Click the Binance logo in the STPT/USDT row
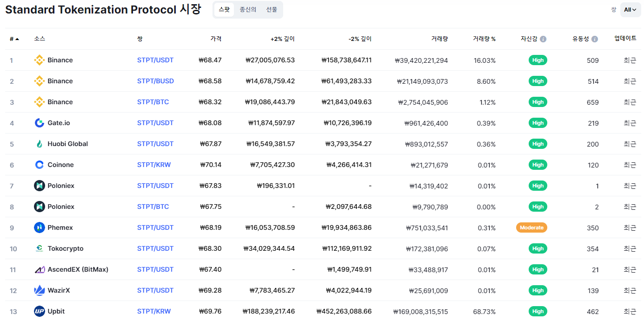 pos(40,60)
